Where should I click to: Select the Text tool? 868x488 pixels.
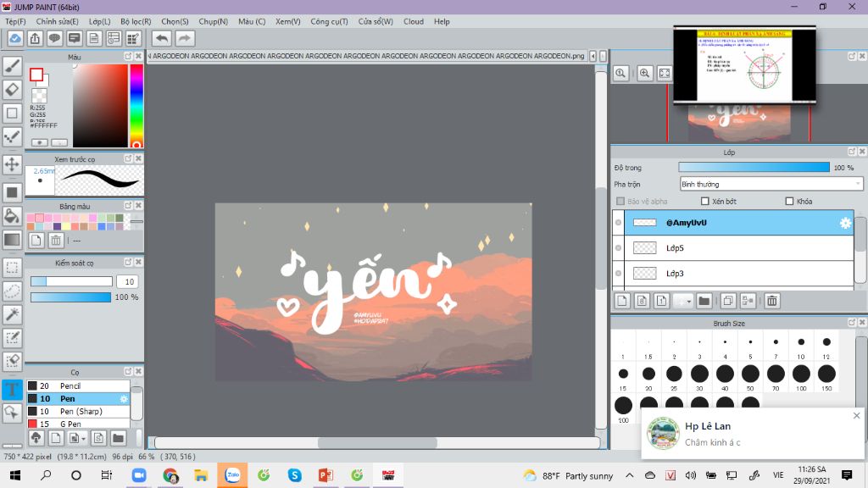(12, 390)
